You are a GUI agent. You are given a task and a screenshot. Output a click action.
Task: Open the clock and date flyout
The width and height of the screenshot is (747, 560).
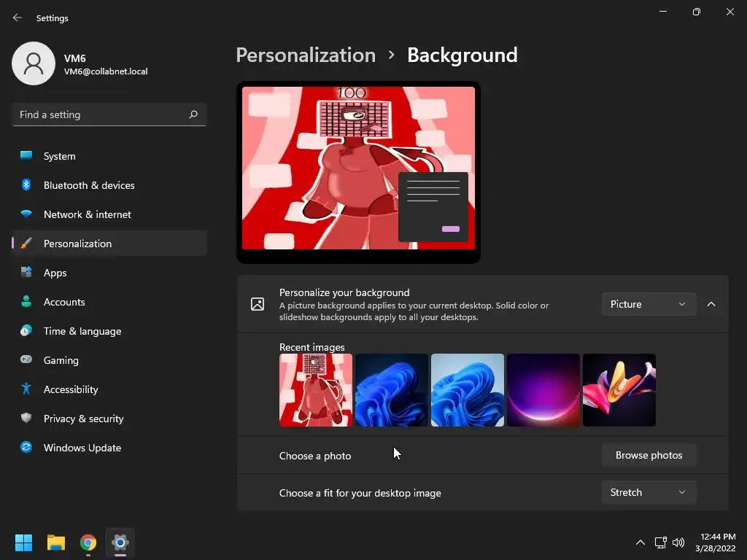coord(715,542)
